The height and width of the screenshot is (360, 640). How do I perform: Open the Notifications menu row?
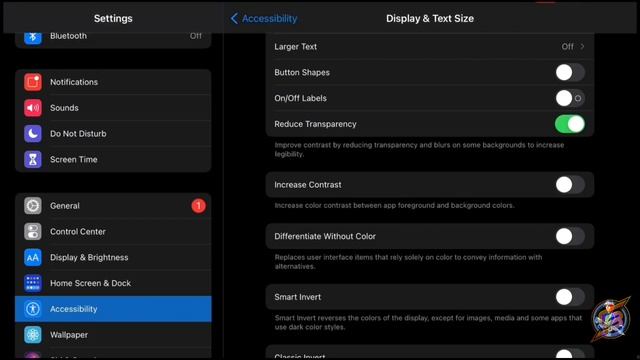(x=113, y=82)
